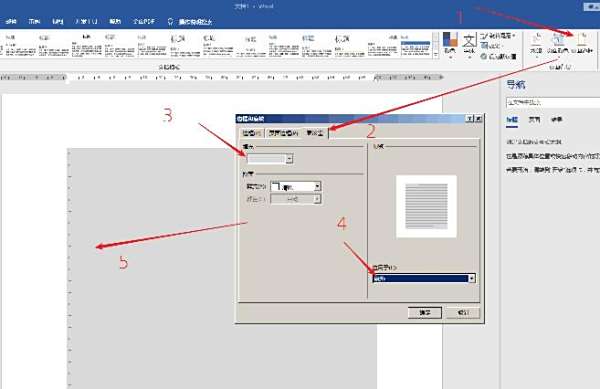
Task: Select the Pages tab in navigation pane
Action: (534, 120)
